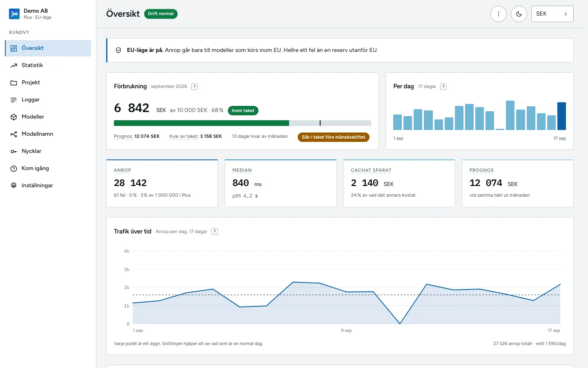Click the 'p95 4,2 s' latency text
The width and height of the screenshot is (588, 368).
click(x=245, y=196)
